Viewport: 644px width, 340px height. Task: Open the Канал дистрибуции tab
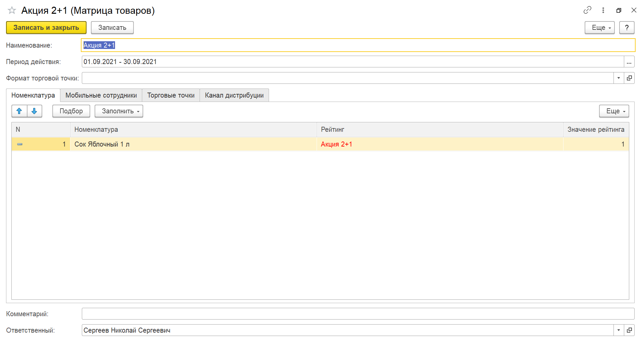(x=234, y=95)
